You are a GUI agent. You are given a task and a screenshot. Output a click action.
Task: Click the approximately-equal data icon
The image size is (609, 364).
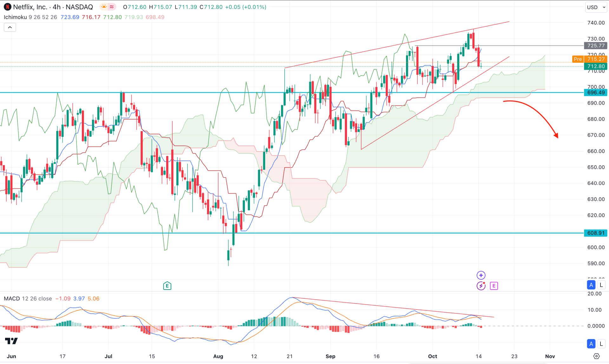pos(112,7)
